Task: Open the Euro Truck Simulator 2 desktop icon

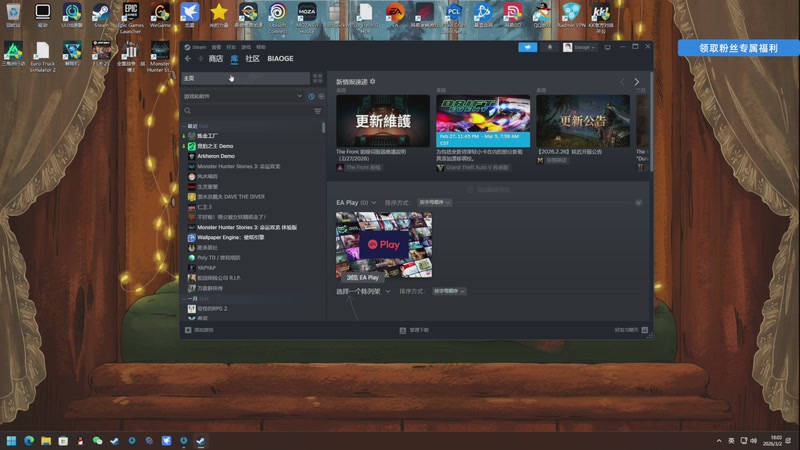Action: tap(42, 57)
